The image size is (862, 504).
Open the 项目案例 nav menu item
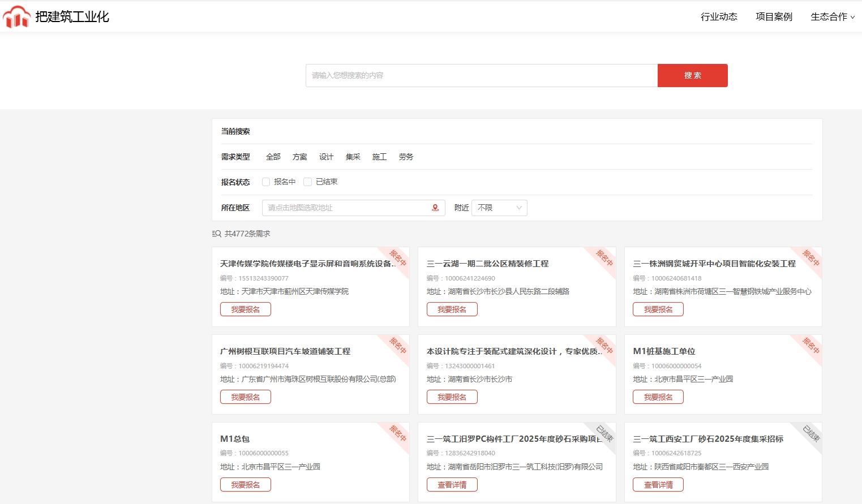tap(774, 17)
